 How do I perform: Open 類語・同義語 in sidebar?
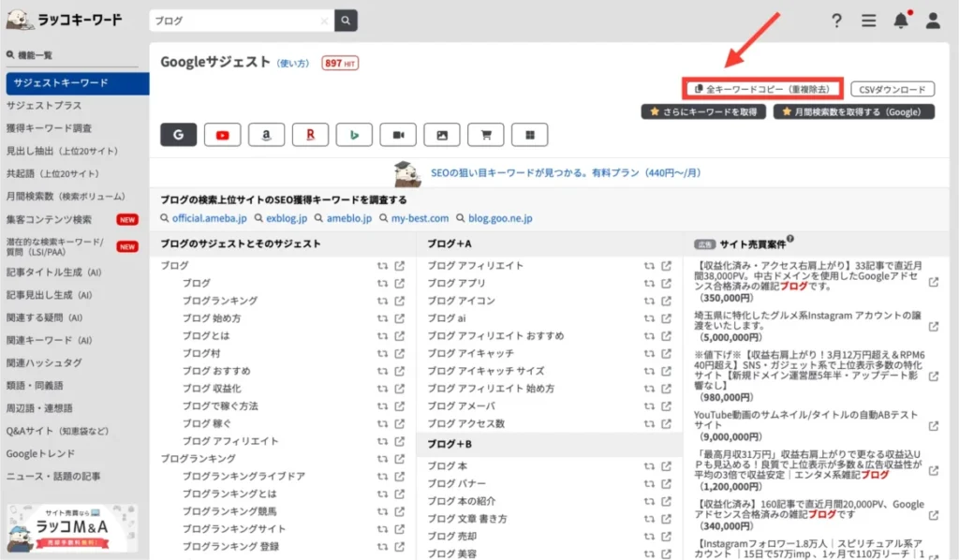point(35,385)
